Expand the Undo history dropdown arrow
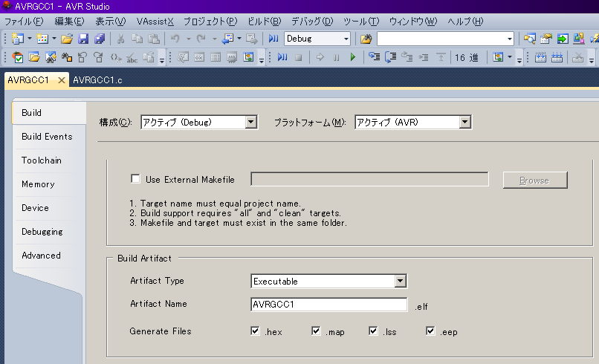599x364 pixels. 188,39
